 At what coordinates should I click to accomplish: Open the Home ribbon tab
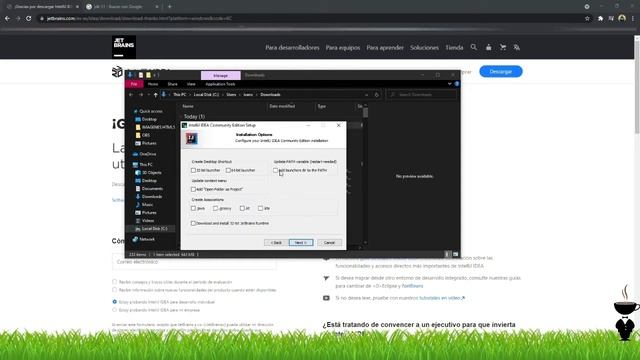pyautogui.click(x=153, y=84)
